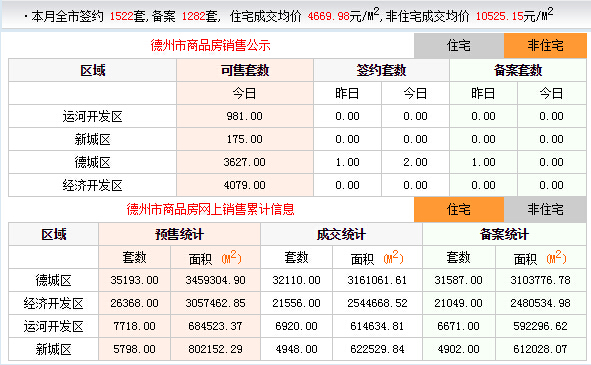Click transaction units value 6920.00

(296, 326)
